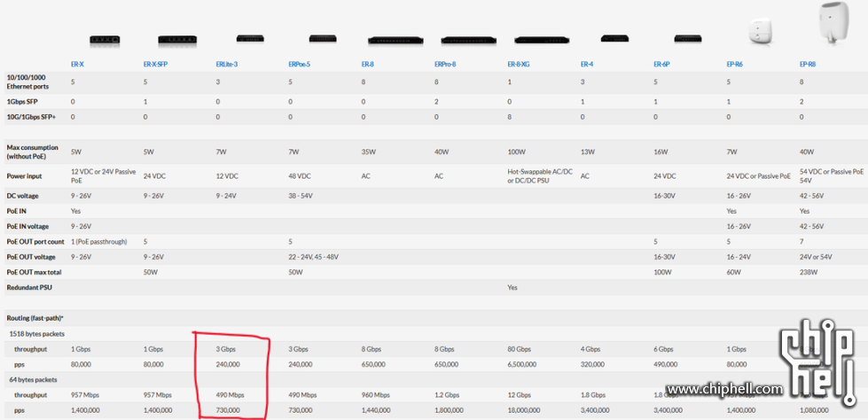Screen dimensions: 868x420
Task: Click the '22 - 24V, 45 - 48V' cell
Action: [x=313, y=257]
